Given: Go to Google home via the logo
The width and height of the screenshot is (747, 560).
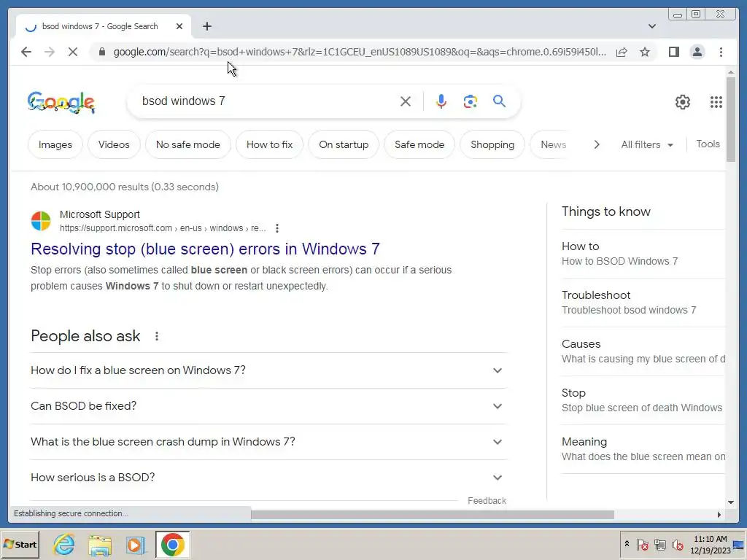Looking at the screenshot, I should click(61, 102).
